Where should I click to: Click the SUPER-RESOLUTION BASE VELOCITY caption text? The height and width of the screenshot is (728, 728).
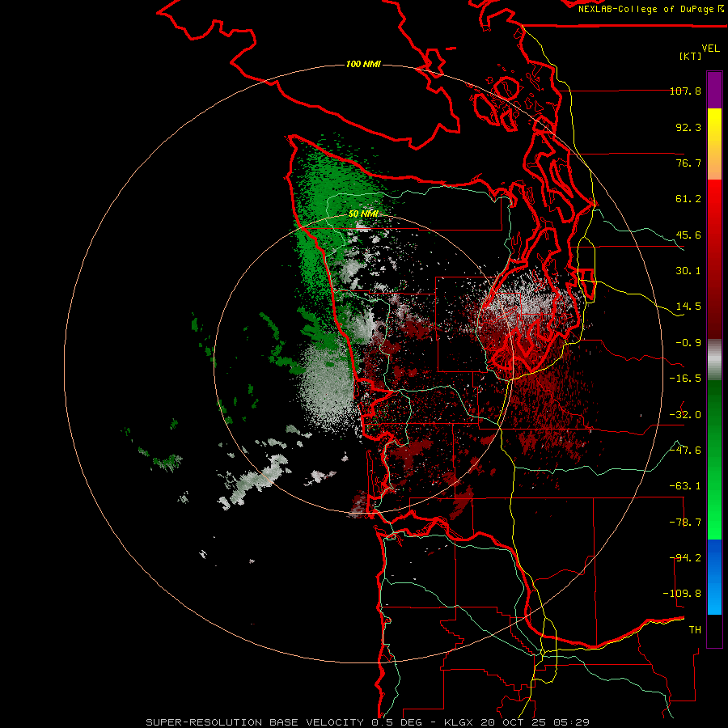[x=255, y=722]
